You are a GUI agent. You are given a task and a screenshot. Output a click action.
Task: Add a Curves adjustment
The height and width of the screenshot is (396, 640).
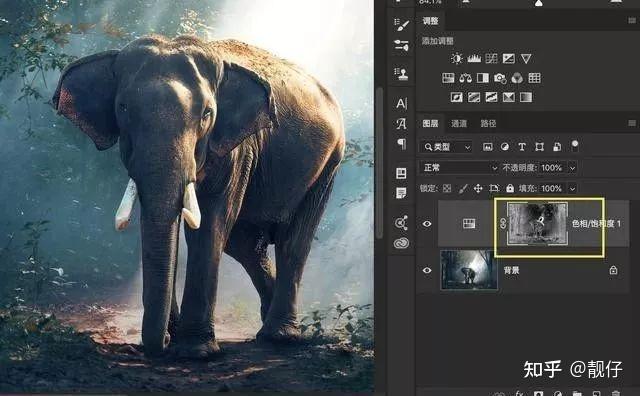491,58
